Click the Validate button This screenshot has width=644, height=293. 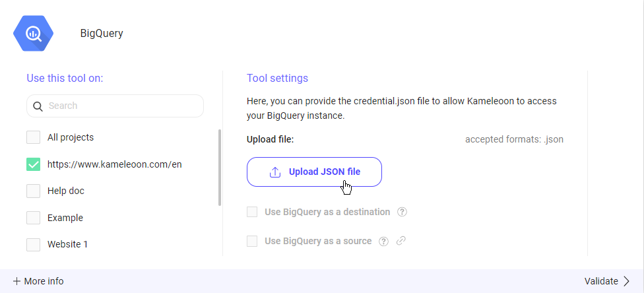(601, 281)
